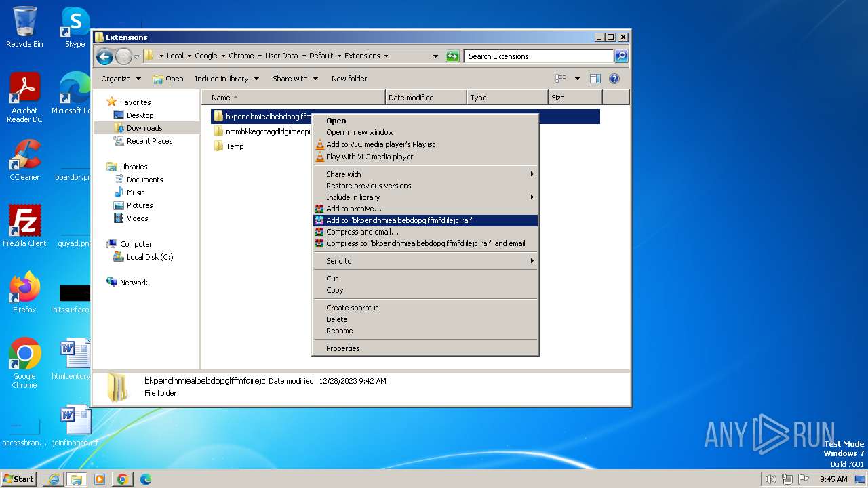Screen dimensions: 868x488
Task: Expand the Share with toolbar dropdown
Action: point(295,79)
